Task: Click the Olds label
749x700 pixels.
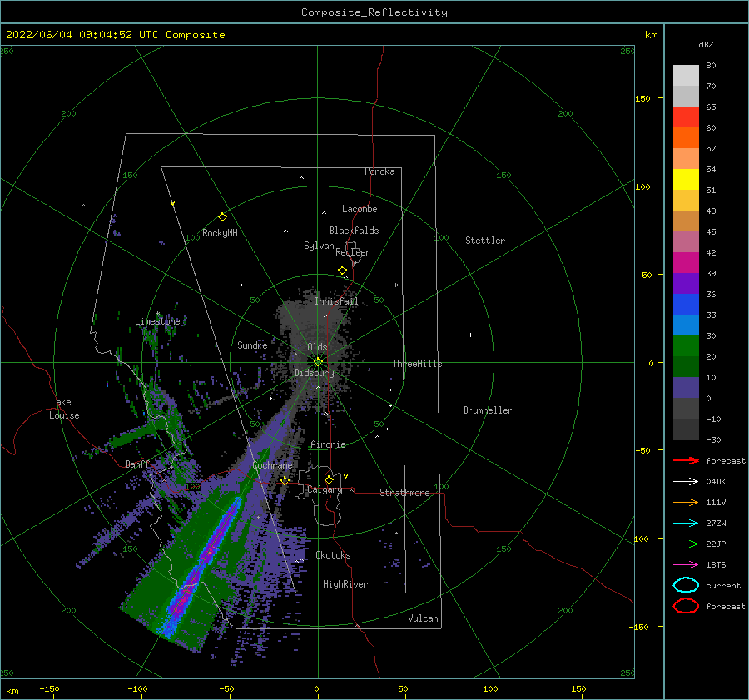Action: click(x=317, y=347)
